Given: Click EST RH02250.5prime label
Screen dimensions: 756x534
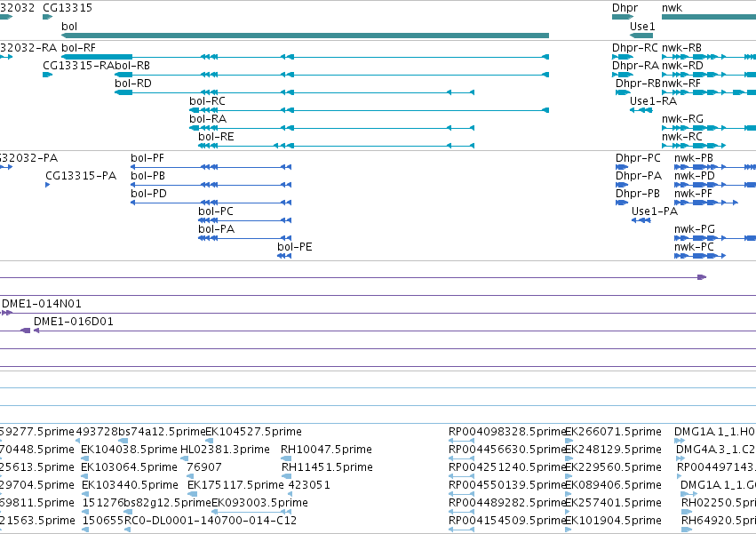Looking at the screenshot, I should [719, 503].
